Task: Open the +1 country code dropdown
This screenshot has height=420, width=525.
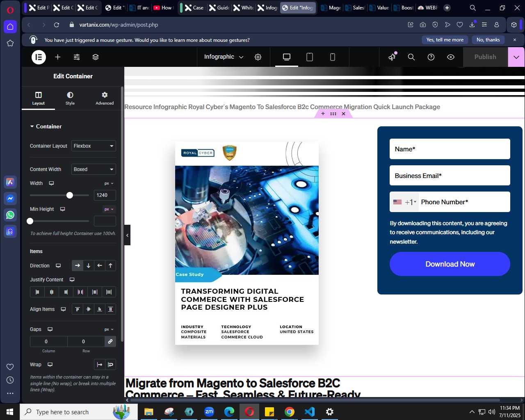Action: click(x=404, y=202)
